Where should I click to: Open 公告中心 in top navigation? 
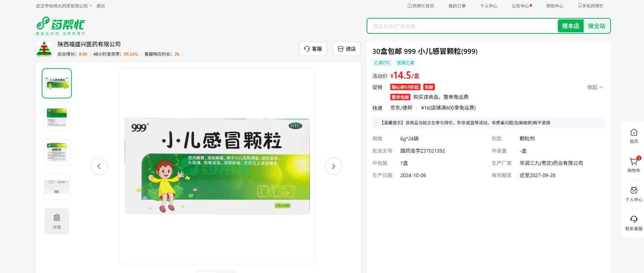click(x=520, y=6)
